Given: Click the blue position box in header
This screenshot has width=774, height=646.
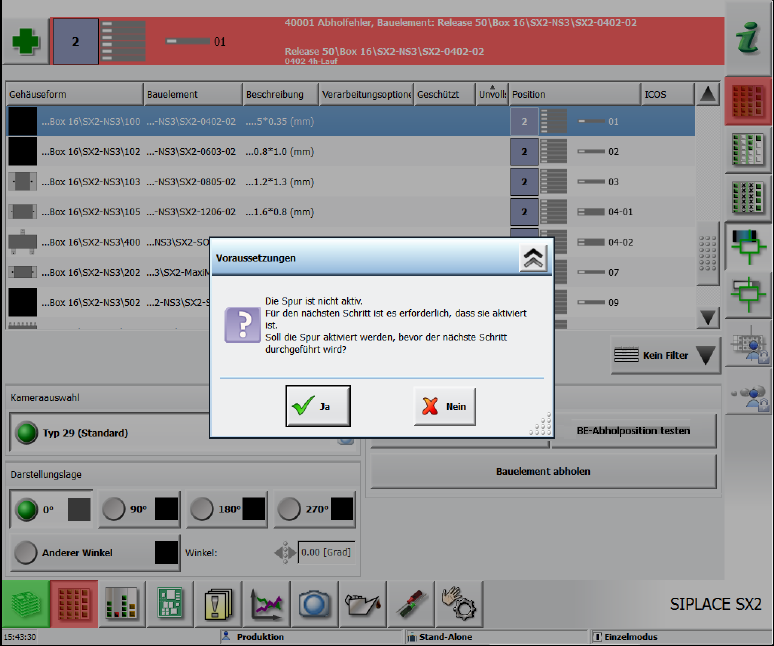Looking at the screenshot, I should (x=76, y=41).
